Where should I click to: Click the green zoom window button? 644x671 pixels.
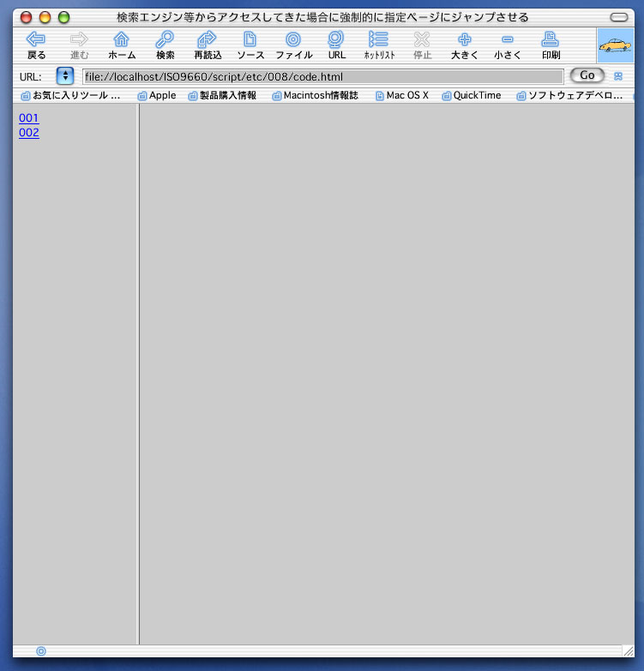click(63, 17)
